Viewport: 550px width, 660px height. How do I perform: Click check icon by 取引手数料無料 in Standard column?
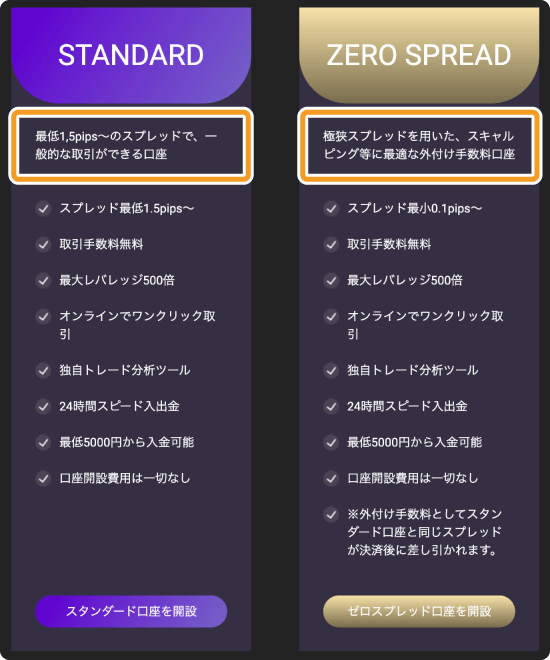pos(43,245)
